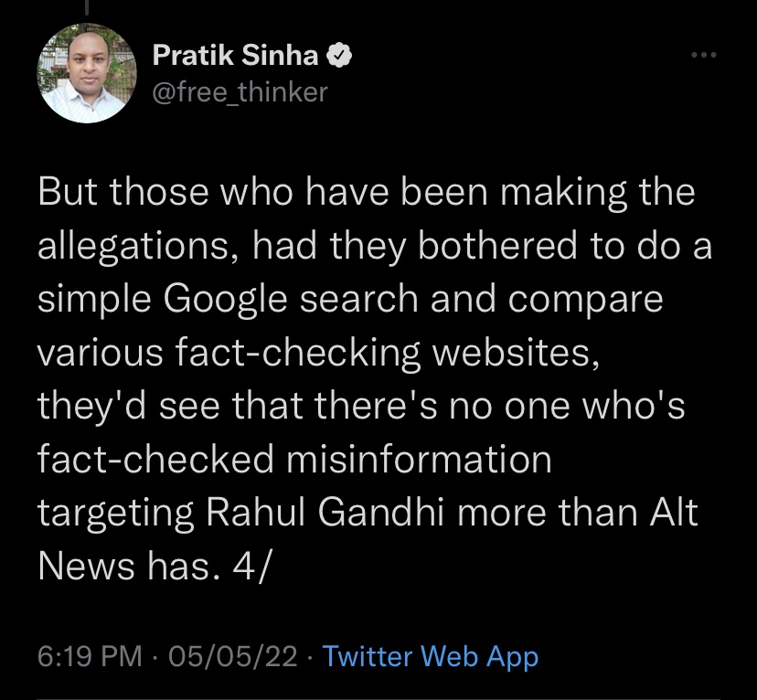The width and height of the screenshot is (757, 700).
Task: Open the Pratik Sinha display name link
Action: [x=235, y=57]
